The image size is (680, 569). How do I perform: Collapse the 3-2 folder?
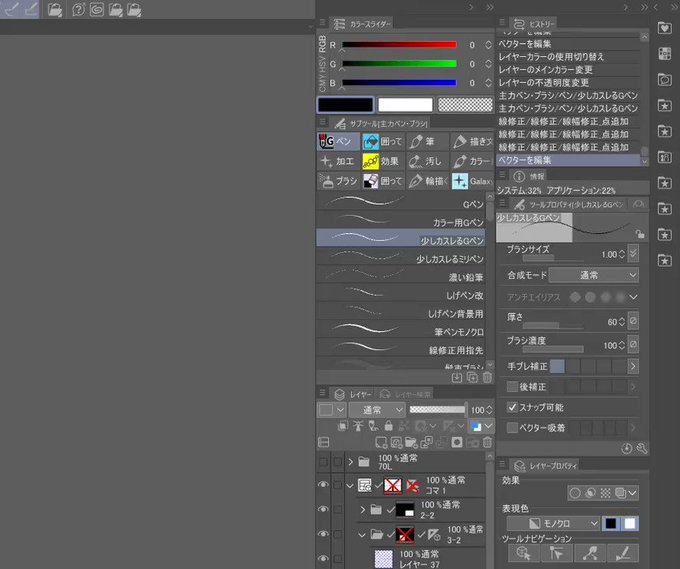(363, 535)
